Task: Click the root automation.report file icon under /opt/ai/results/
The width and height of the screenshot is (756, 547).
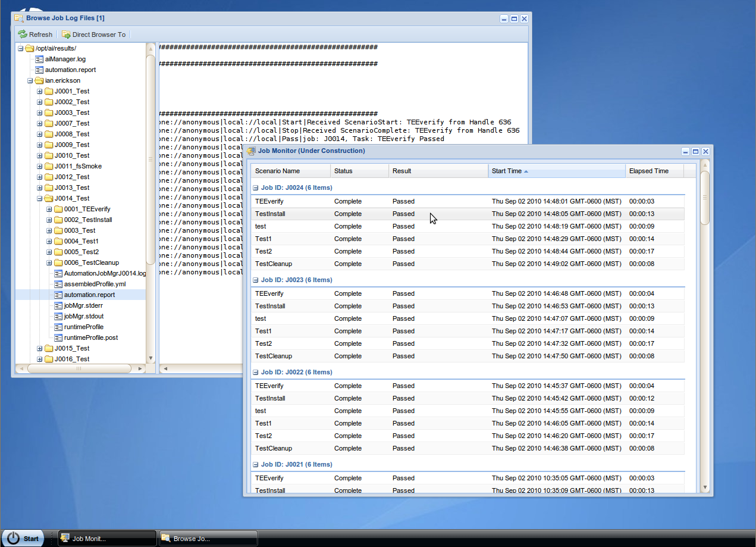Action: pyautogui.click(x=39, y=70)
